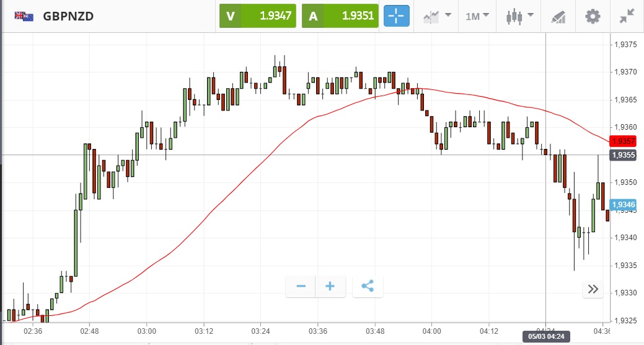Click the collapse chart arrows icon
The image size is (644, 345).
(627, 17)
